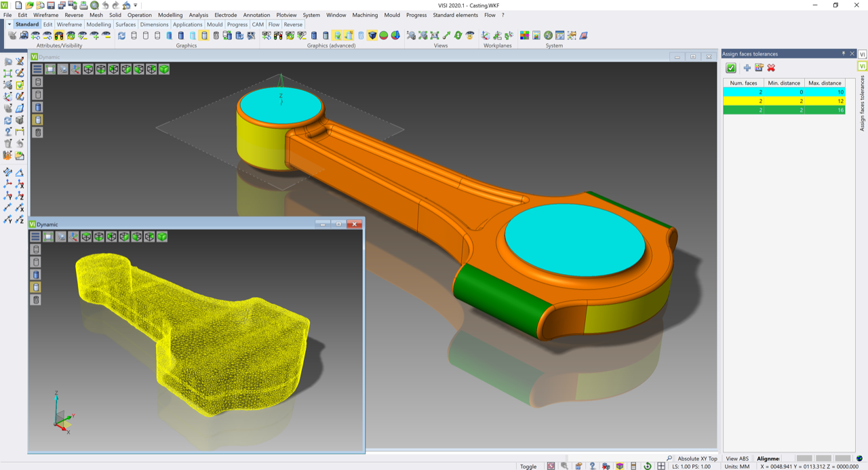Select the cyan tolerance row in the table
Image resolution: width=868 pixels, height=470 pixels.
pyautogui.click(x=784, y=92)
